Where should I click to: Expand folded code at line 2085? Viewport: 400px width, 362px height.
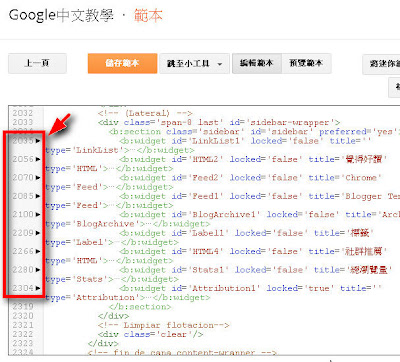(38, 196)
